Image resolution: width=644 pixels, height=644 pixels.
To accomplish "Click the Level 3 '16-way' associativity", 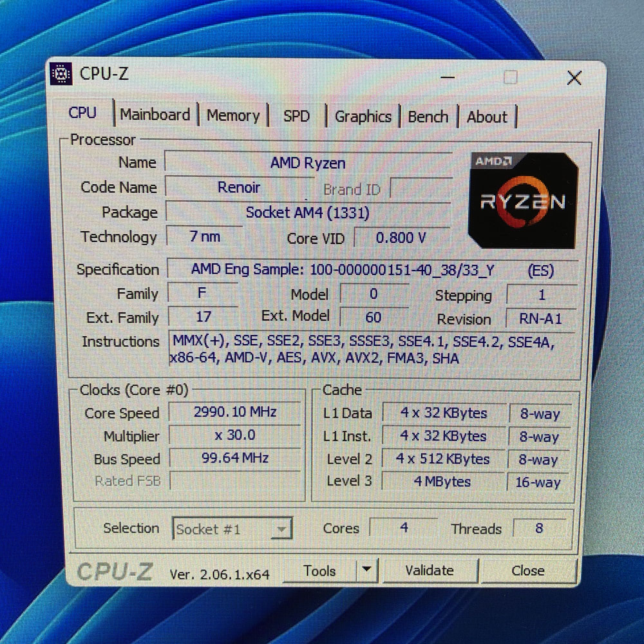I will 538,482.
